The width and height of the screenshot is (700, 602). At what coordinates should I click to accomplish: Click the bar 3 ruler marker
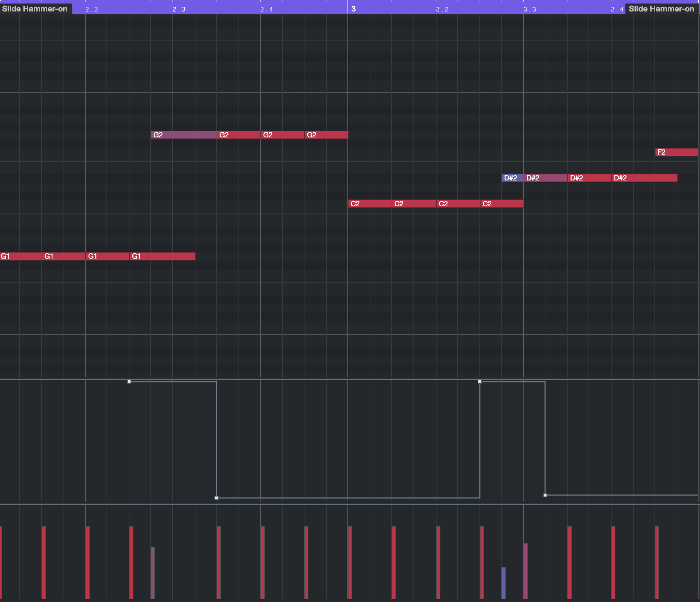point(354,9)
